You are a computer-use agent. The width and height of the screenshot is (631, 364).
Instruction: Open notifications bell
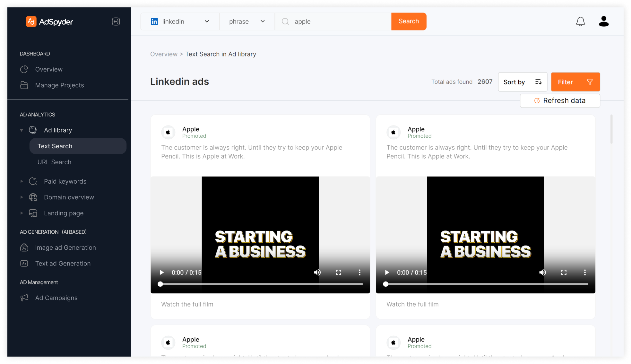point(580,22)
